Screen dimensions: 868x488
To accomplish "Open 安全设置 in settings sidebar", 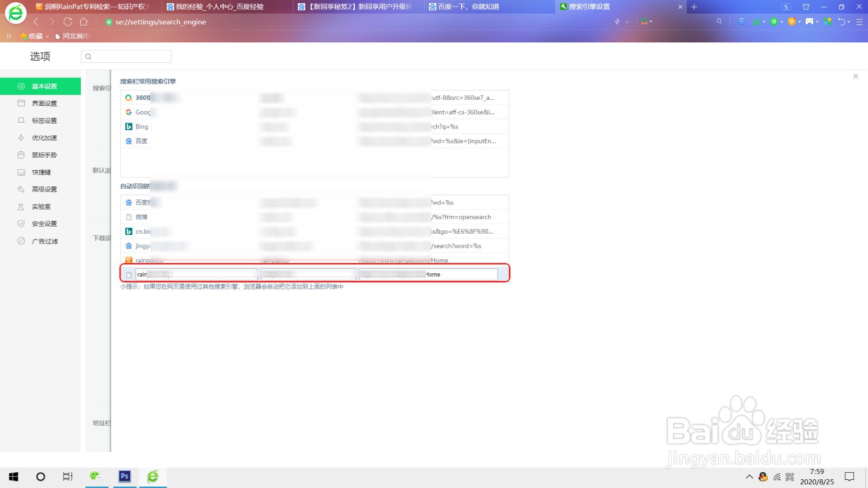I will 40,224.
